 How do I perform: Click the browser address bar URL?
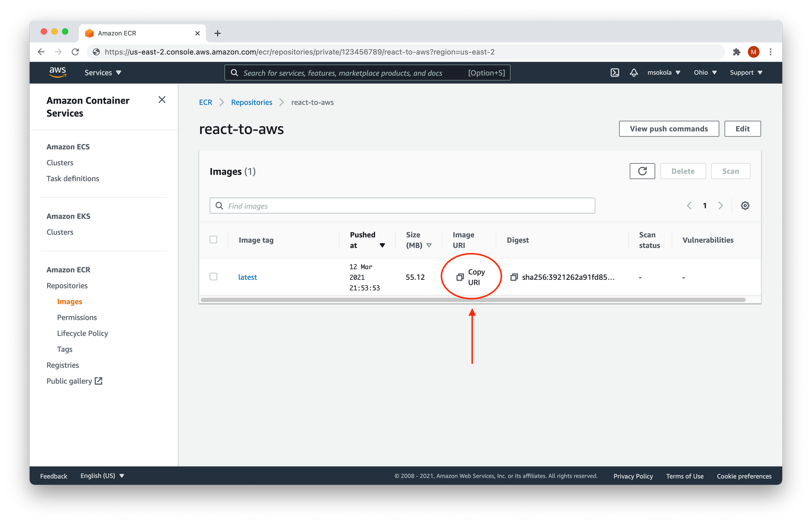300,52
